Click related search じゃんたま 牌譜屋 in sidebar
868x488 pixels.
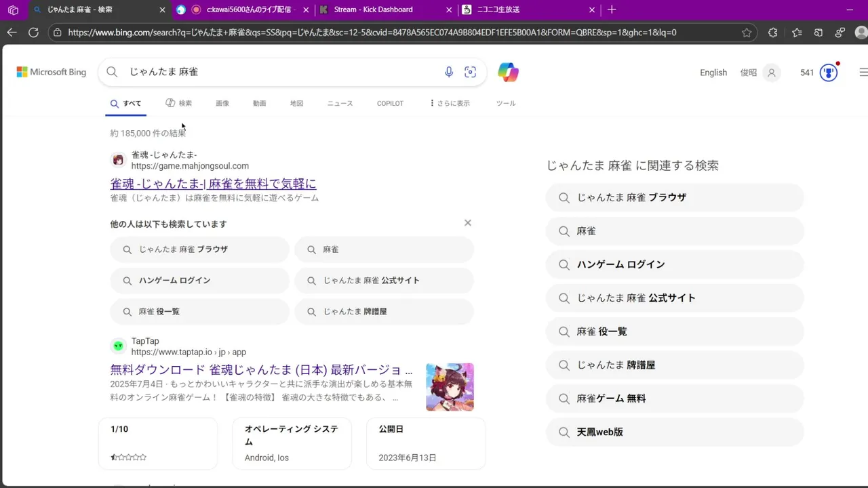pyautogui.click(x=675, y=365)
